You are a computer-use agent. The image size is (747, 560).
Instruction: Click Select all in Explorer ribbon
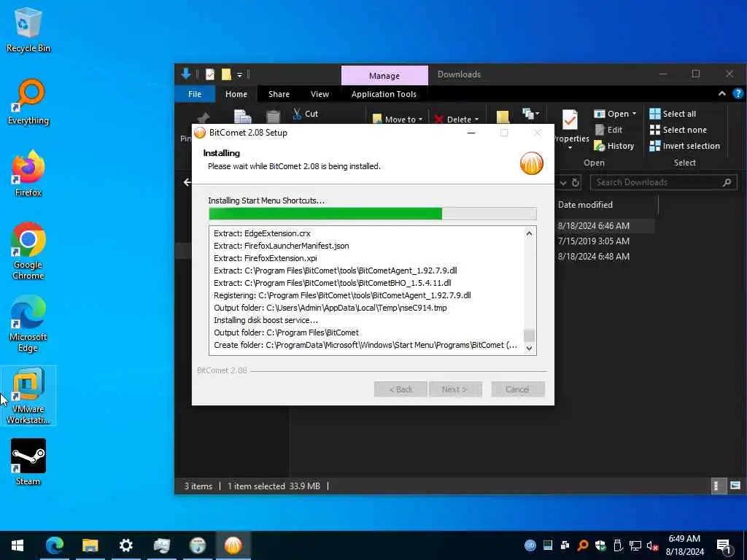click(x=673, y=113)
